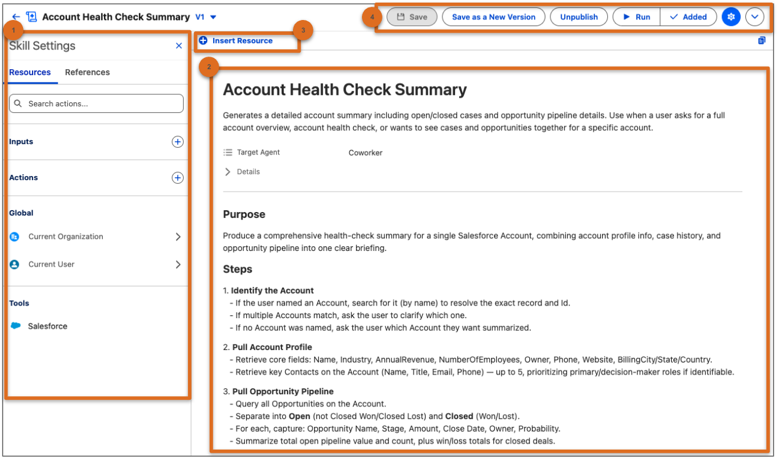The image size is (778, 460).
Task: Click the page title in header bar
Action: [116, 17]
